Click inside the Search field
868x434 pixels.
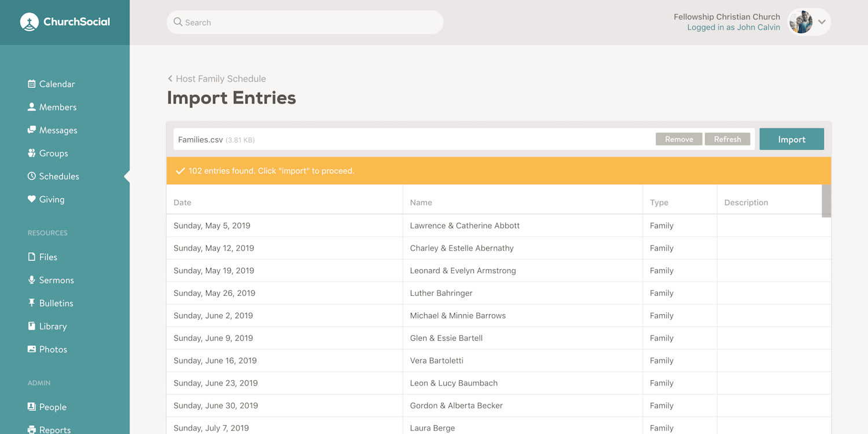(x=305, y=22)
